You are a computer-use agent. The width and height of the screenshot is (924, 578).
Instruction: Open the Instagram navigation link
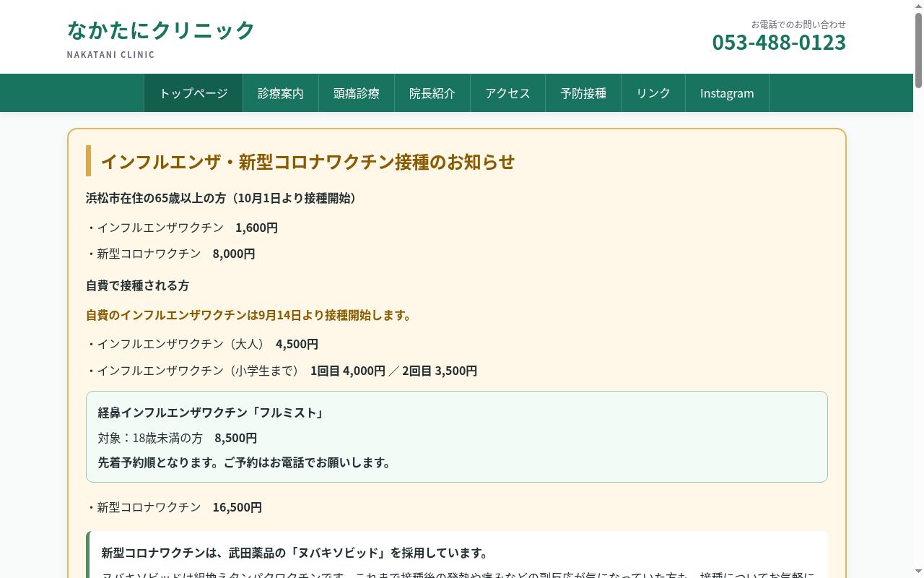click(x=727, y=93)
